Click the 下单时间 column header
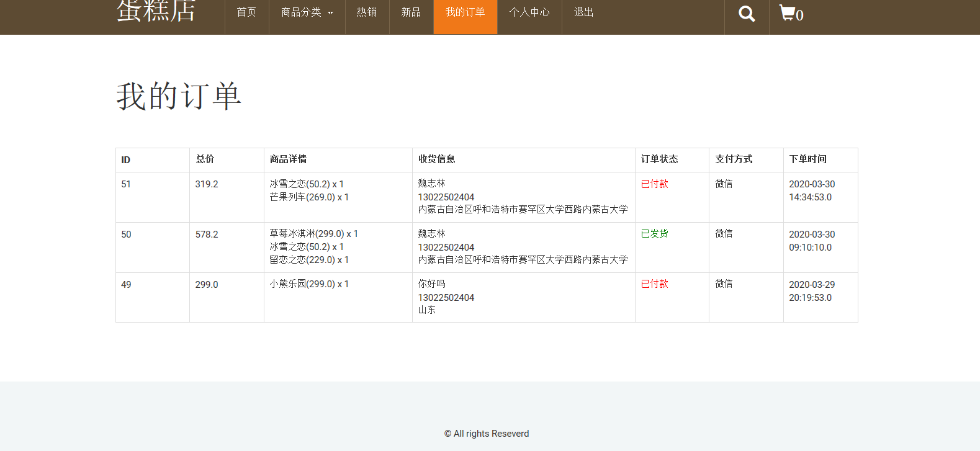 pos(807,159)
